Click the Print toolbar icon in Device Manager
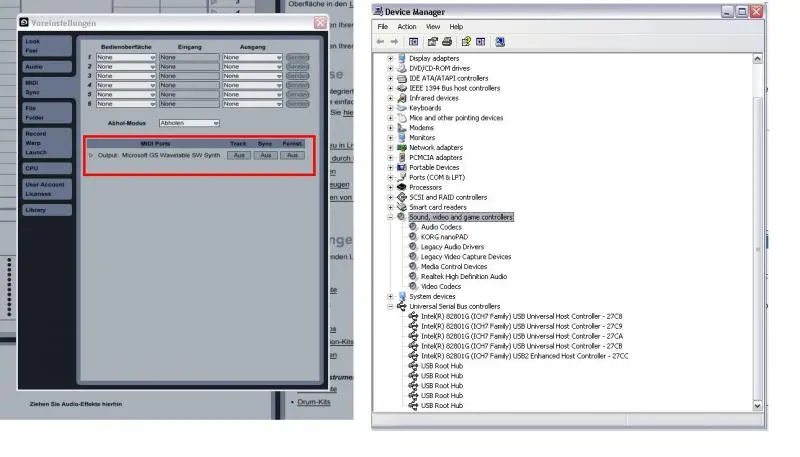 (x=445, y=42)
